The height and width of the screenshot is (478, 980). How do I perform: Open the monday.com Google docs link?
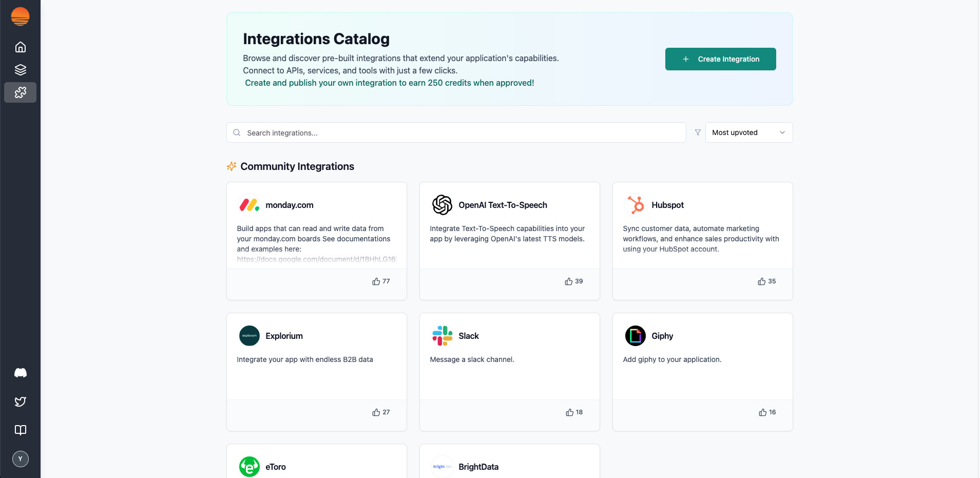[317, 259]
